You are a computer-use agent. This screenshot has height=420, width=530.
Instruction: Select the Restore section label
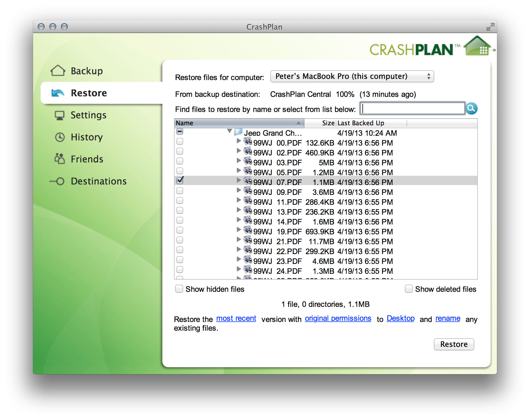click(89, 93)
